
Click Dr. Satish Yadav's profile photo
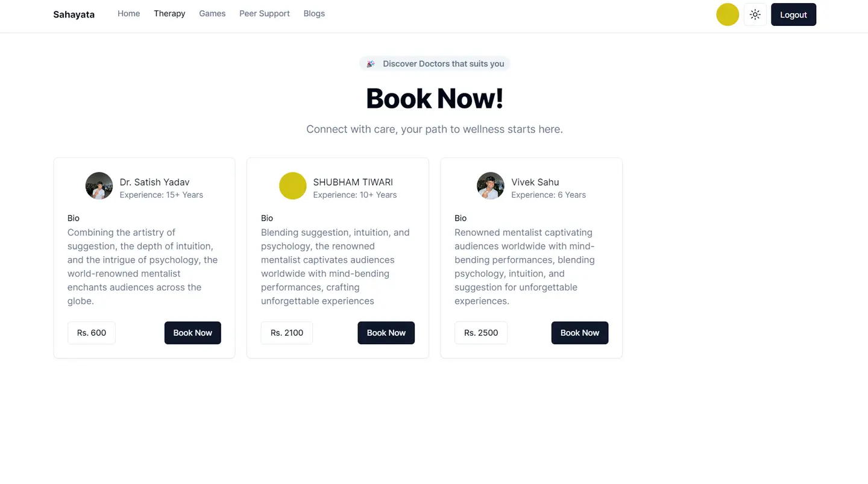99,186
